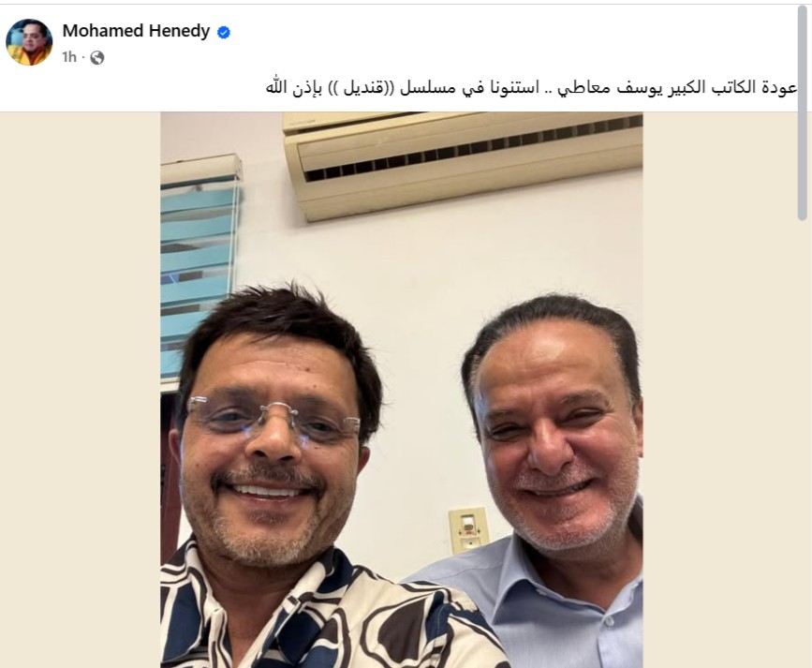
Task: Click the wall power switch in the photo
Action: [x=468, y=529]
